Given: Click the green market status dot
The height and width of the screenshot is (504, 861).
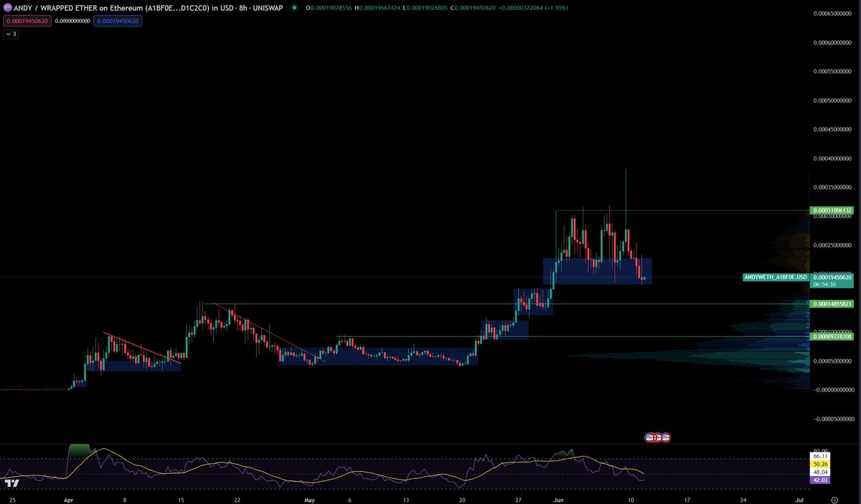Looking at the screenshot, I should point(295,7).
